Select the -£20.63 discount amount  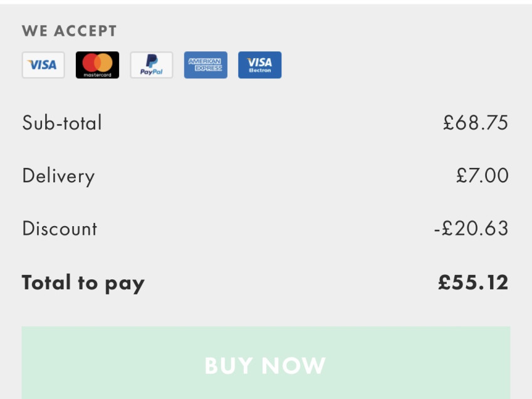tap(471, 229)
